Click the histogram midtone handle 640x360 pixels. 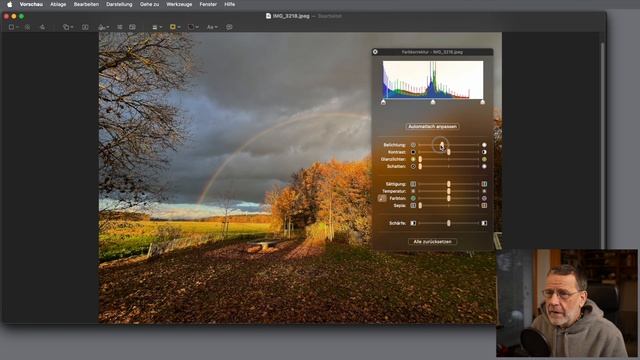pos(433,102)
